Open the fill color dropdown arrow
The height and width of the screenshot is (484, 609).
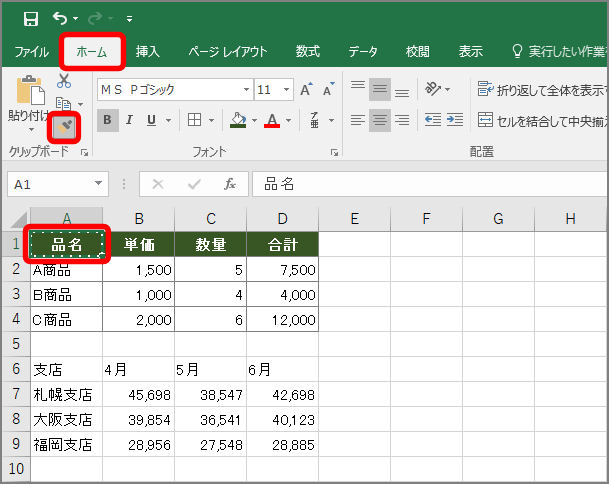click(254, 120)
